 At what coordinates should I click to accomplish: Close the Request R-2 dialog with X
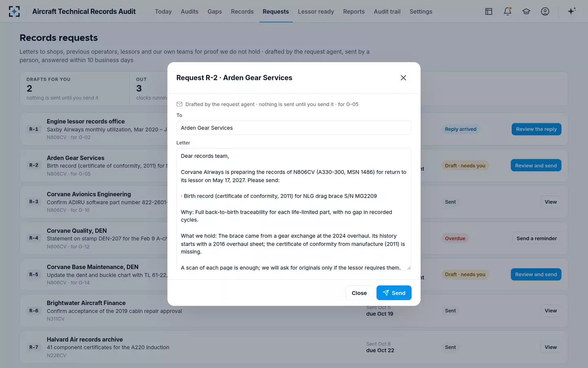(x=403, y=78)
